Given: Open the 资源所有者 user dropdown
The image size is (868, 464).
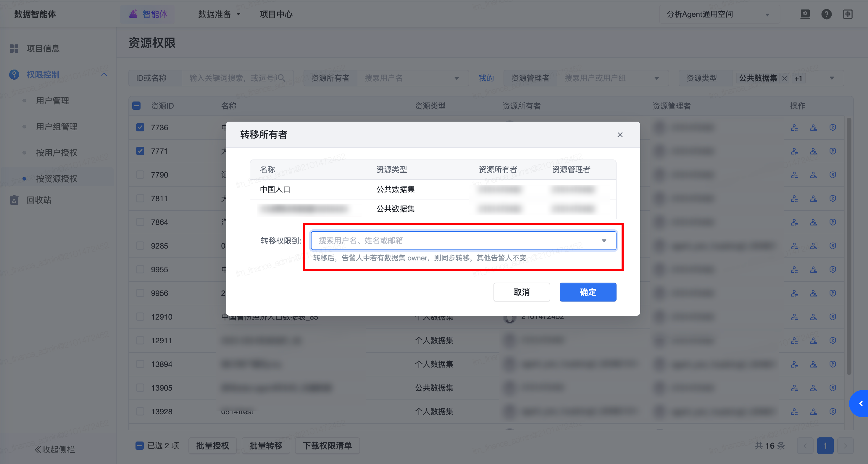Looking at the screenshot, I should [413, 78].
